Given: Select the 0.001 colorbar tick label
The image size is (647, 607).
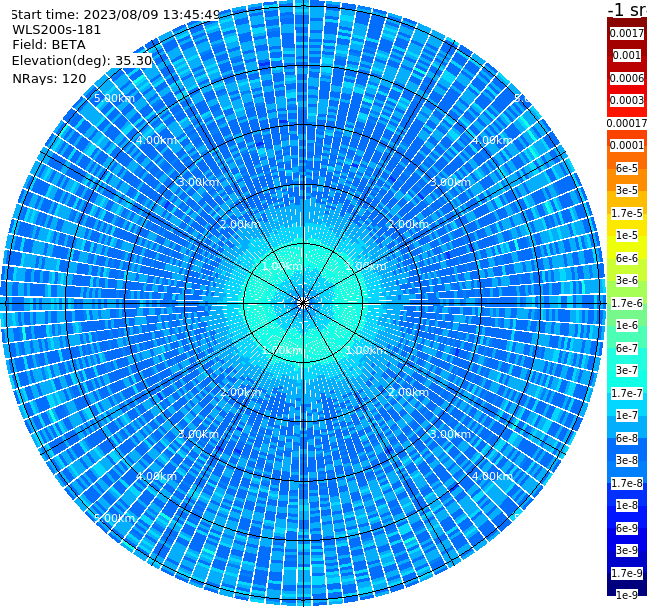Looking at the screenshot, I should [x=627, y=55].
